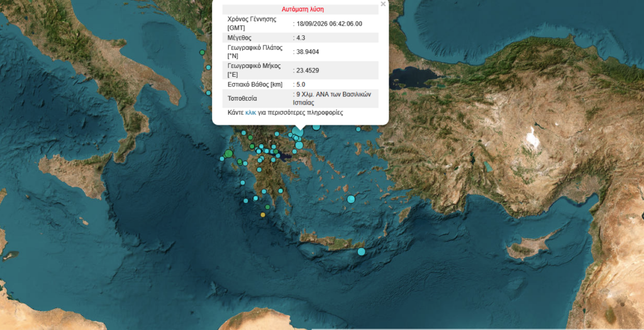Select the northern cyan marker below the green Albanian one
This screenshot has width=644, height=330.
(208, 67)
